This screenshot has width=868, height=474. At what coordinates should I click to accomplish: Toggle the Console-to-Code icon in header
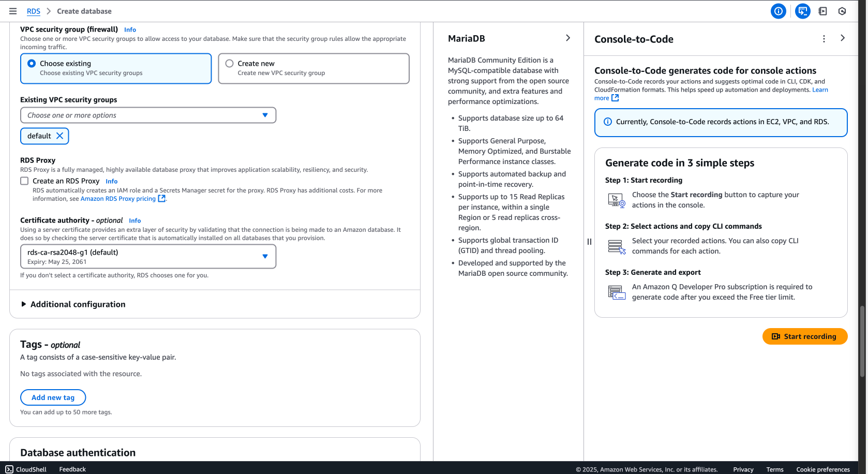point(803,11)
